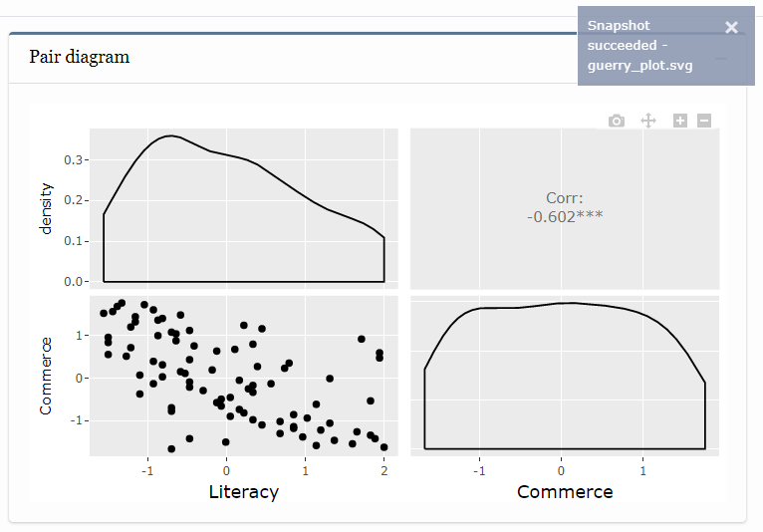Download plot snapshot using camera icon
Image resolution: width=763 pixels, height=532 pixels.
pyautogui.click(x=616, y=121)
